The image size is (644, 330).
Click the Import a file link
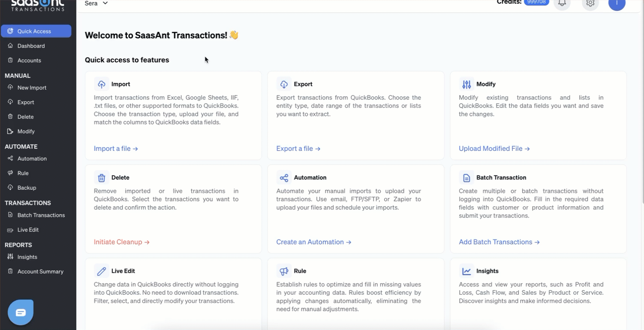click(x=116, y=149)
